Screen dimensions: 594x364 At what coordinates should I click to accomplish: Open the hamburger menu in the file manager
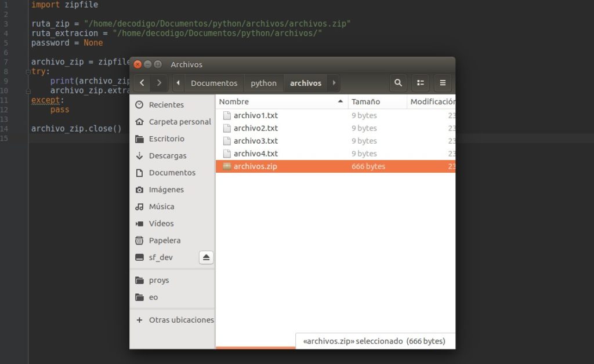pyautogui.click(x=443, y=83)
